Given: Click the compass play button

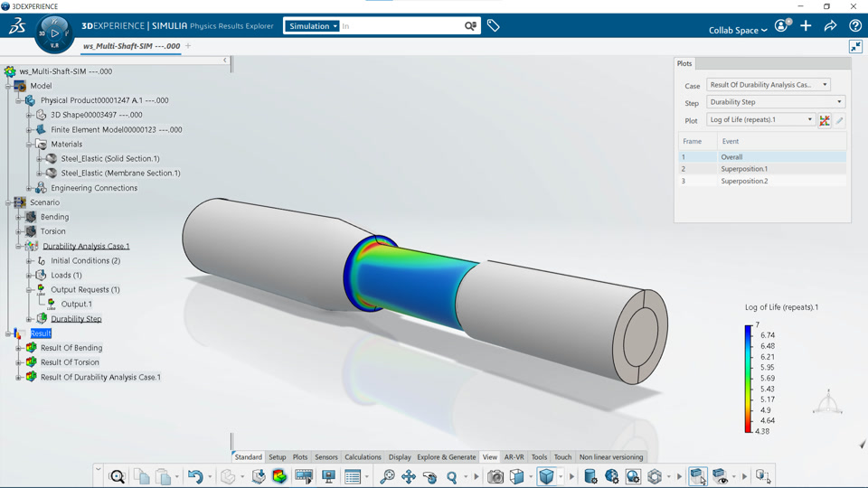Looking at the screenshot, I should tap(54, 33).
